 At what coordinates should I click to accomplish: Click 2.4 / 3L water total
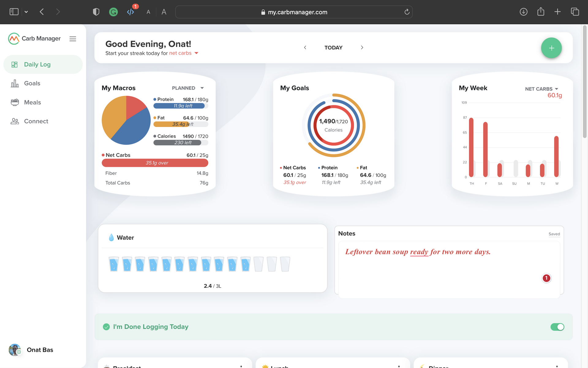click(x=213, y=286)
